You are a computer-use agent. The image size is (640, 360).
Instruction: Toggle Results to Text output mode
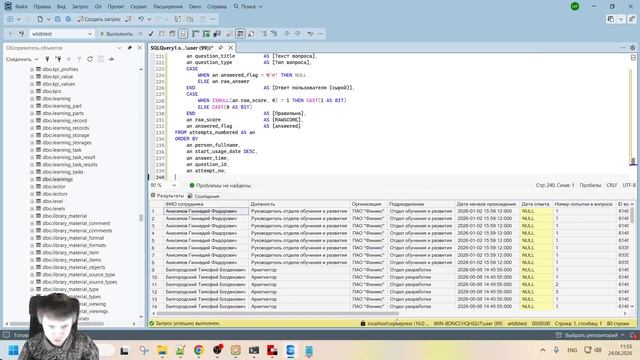(x=230, y=34)
